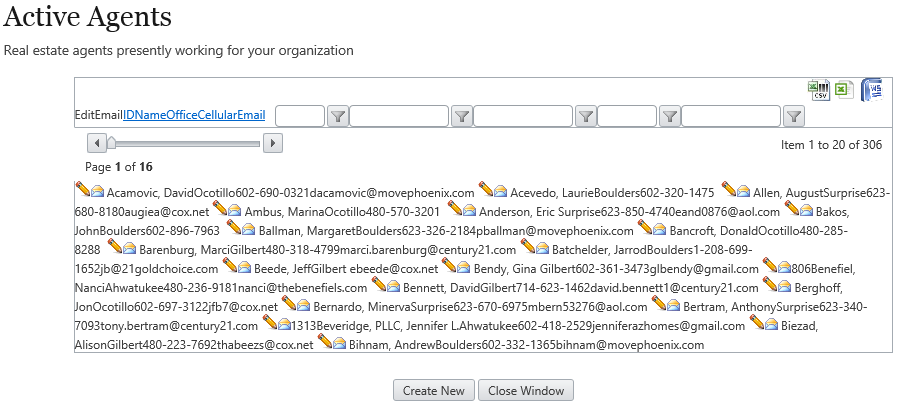Open filter options for Email column
Screen dimensions: 897x410
tap(793, 117)
